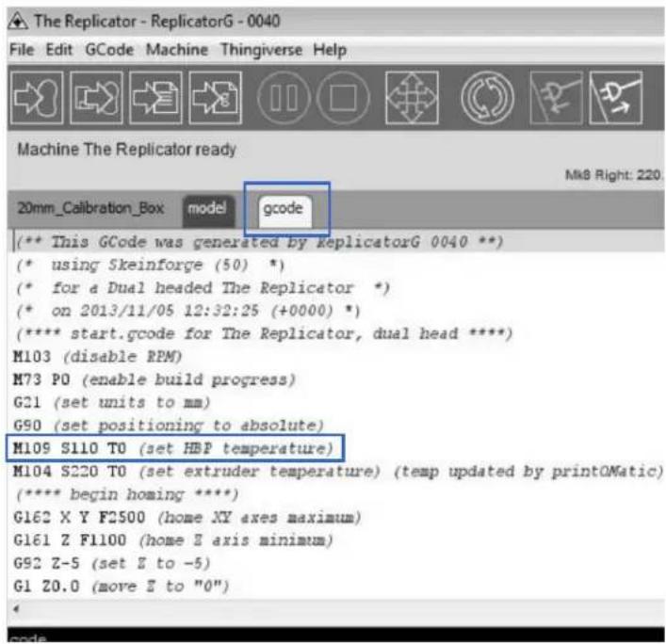
Task: Click the generated by ReplicatorG 0040 comment
Action: [x=259, y=242]
